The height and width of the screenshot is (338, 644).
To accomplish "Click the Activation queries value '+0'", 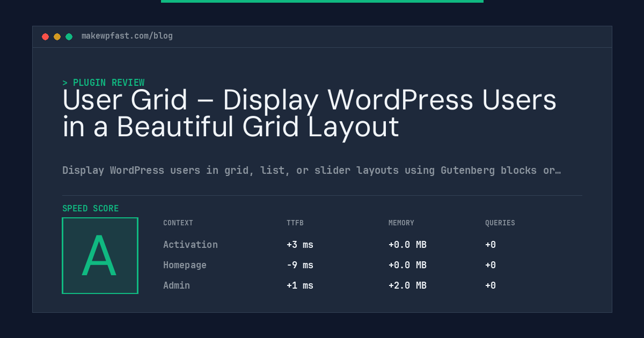I will pyautogui.click(x=491, y=245).
